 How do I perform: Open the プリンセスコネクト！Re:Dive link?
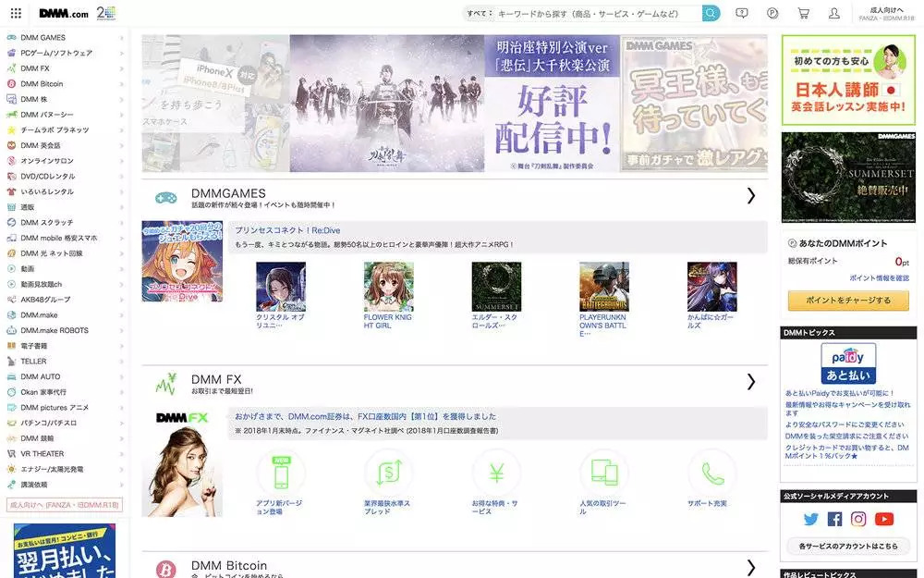coord(287,230)
